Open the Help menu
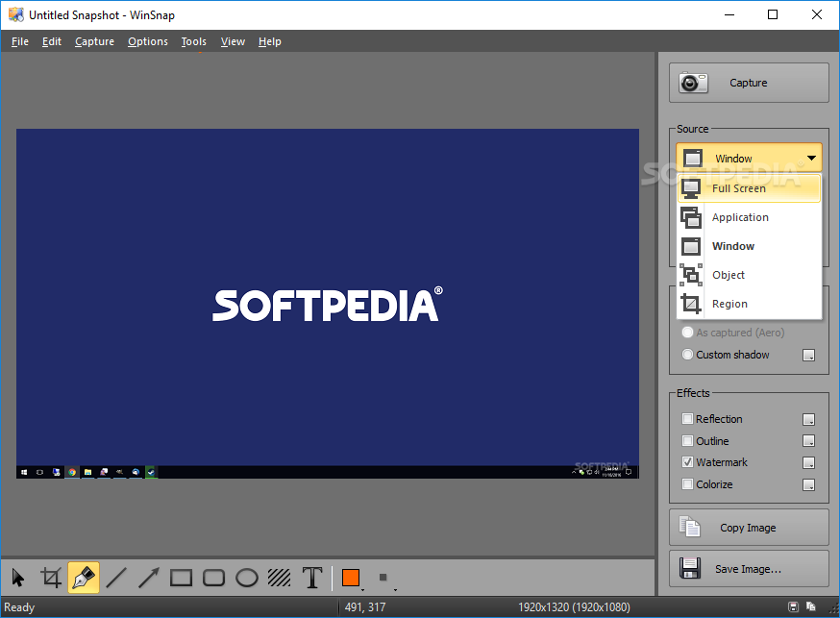The width and height of the screenshot is (840, 618). tap(269, 41)
